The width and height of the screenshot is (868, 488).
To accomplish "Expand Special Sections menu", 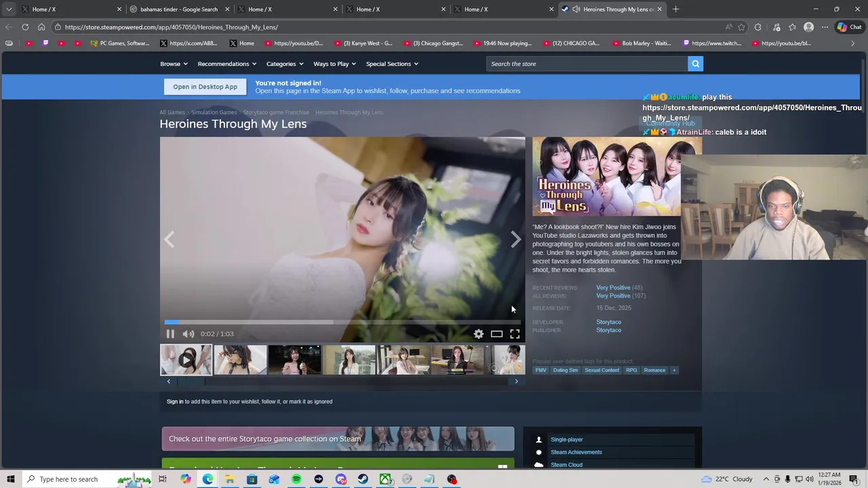I will coord(392,64).
